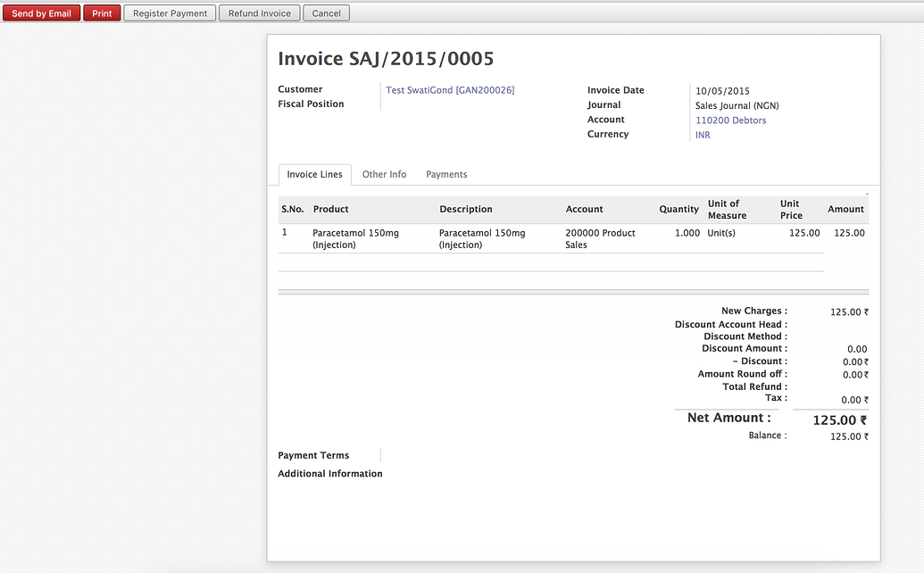The height and width of the screenshot is (573, 924).
Task: Open Register Payment
Action: point(170,13)
